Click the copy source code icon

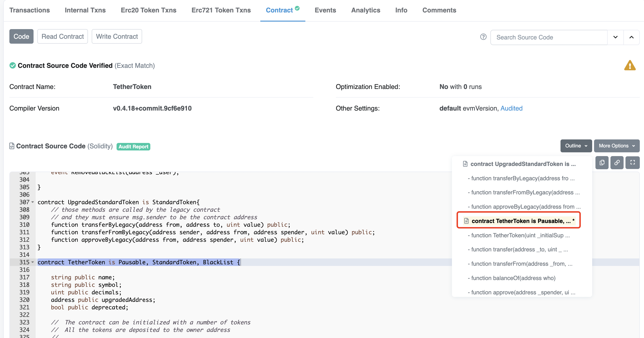tap(602, 163)
